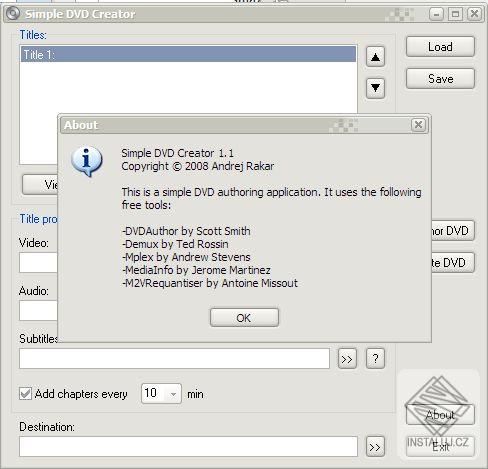The width and height of the screenshot is (488, 469).
Task: Load a project with the Load button
Action: pyautogui.click(x=440, y=47)
